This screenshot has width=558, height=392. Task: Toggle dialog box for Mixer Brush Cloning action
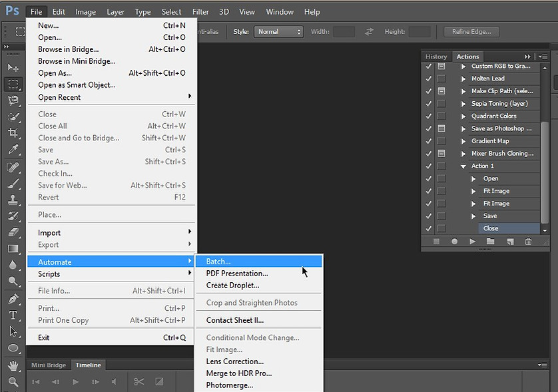click(x=441, y=153)
